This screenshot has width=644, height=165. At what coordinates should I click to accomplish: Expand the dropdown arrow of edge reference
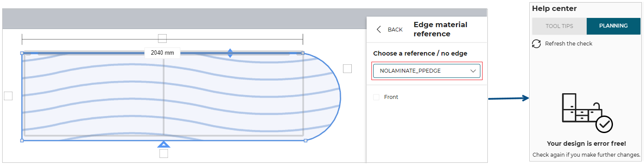pyautogui.click(x=473, y=71)
